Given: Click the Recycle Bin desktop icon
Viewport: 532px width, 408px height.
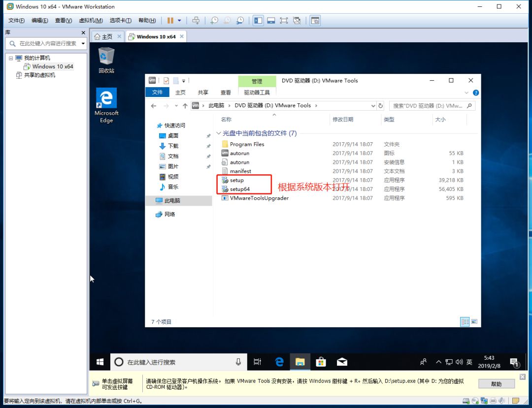Looking at the screenshot, I should [106, 61].
